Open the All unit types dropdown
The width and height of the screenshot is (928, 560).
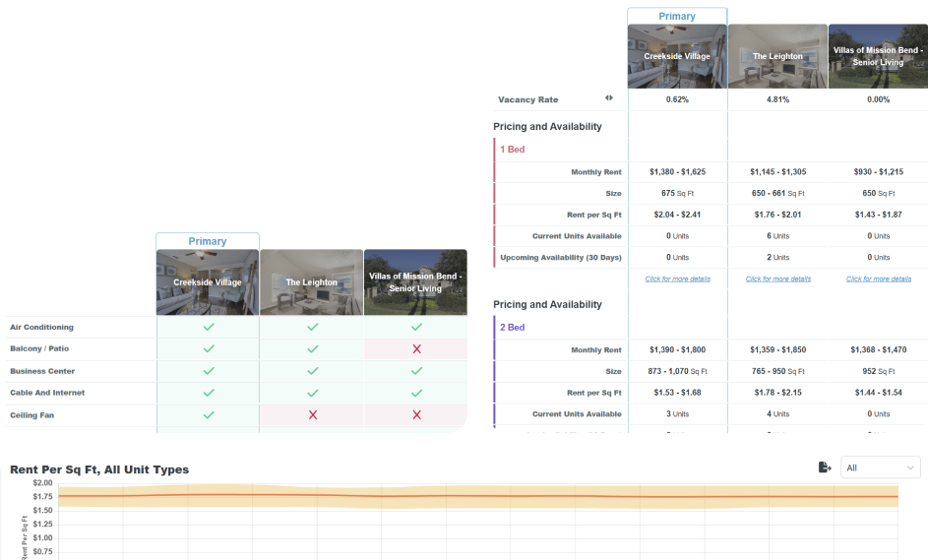879,467
